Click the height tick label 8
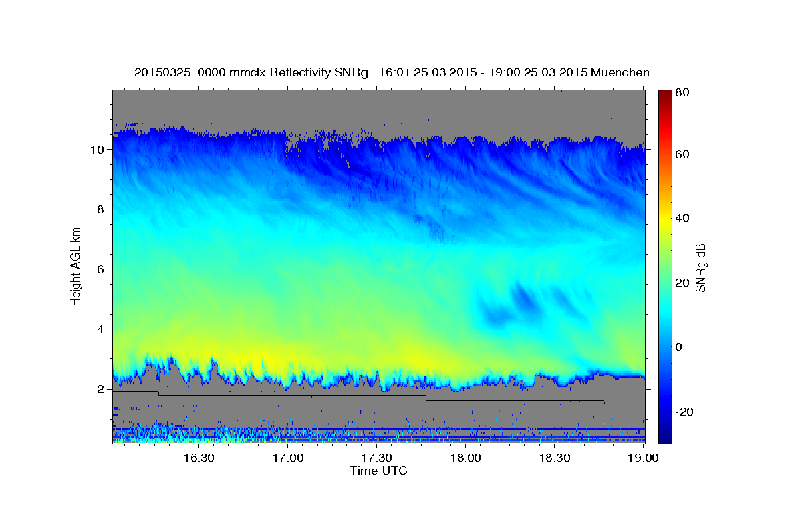The height and width of the screenshot is (532, 798). [x=102, y=209]
